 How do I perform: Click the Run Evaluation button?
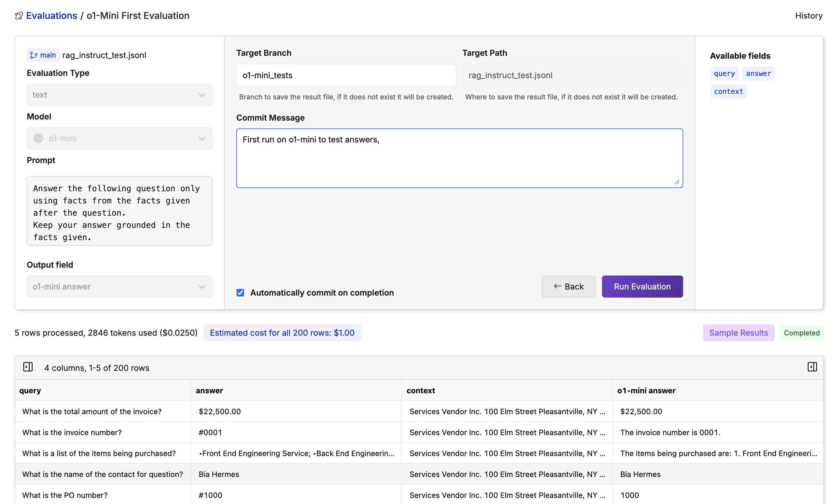coord(642,286)
